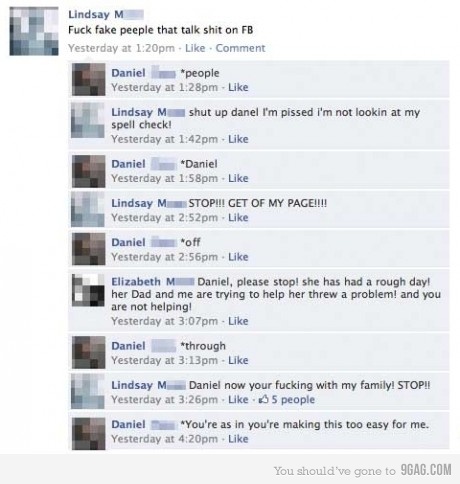Image resolution: width=460 pixels, height=484 pixels.
Task: Like the original post at 1:20pm
Action: [x=195, y=48]
